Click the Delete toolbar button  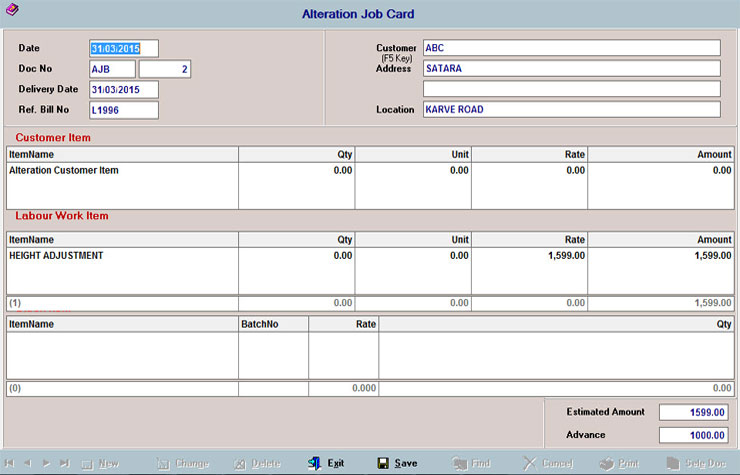point(256,463)
